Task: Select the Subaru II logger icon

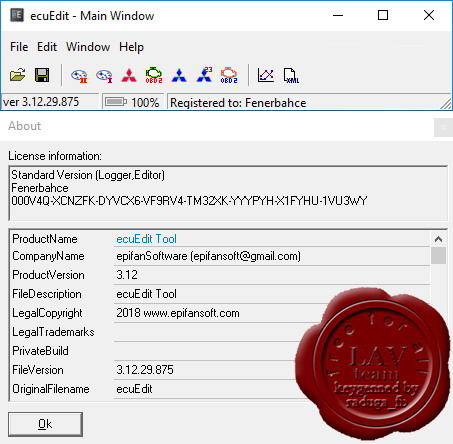Action: coord(79,75)
